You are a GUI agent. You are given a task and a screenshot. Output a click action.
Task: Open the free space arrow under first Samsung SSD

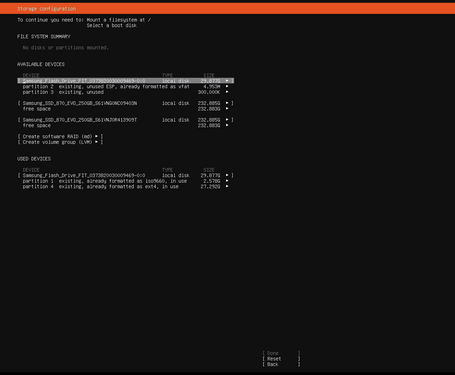tap(227, 109)
